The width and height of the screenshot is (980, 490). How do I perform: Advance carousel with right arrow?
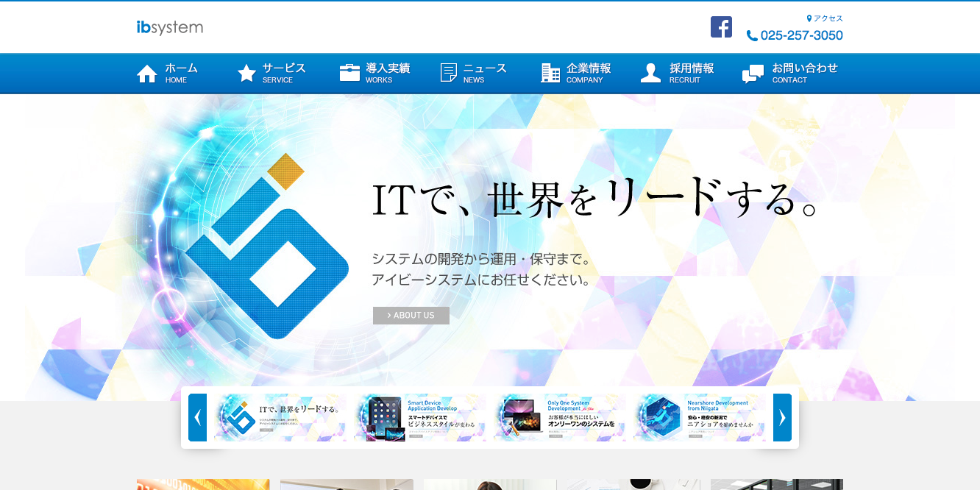pos(782,417)
